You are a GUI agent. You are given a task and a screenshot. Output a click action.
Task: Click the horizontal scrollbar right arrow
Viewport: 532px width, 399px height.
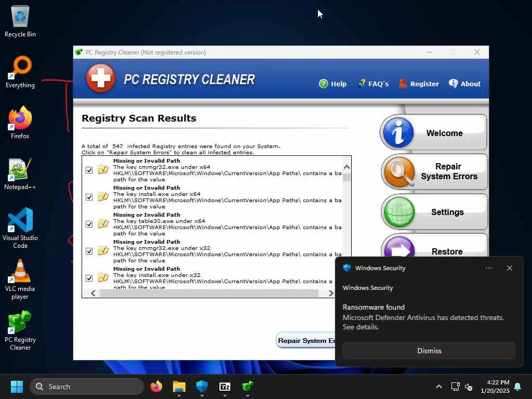(x=331, y=293)
